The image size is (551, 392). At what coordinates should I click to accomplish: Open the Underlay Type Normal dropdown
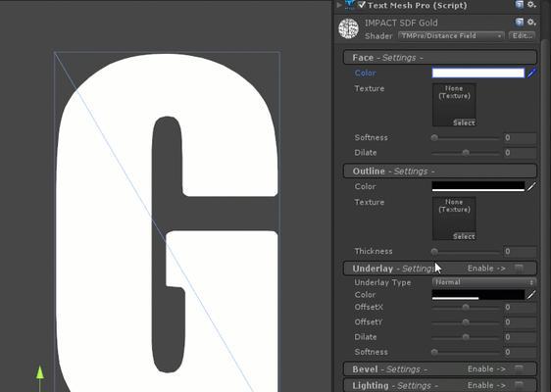click(x=484, y=282)
